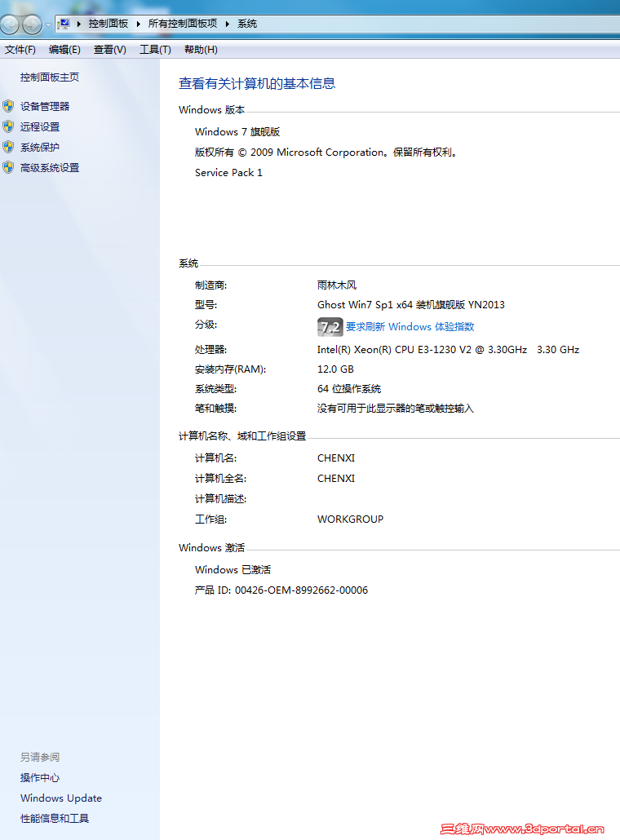Click the 处理器: label
This screenshot has width=620, height=840.
(x=211, y=350)
